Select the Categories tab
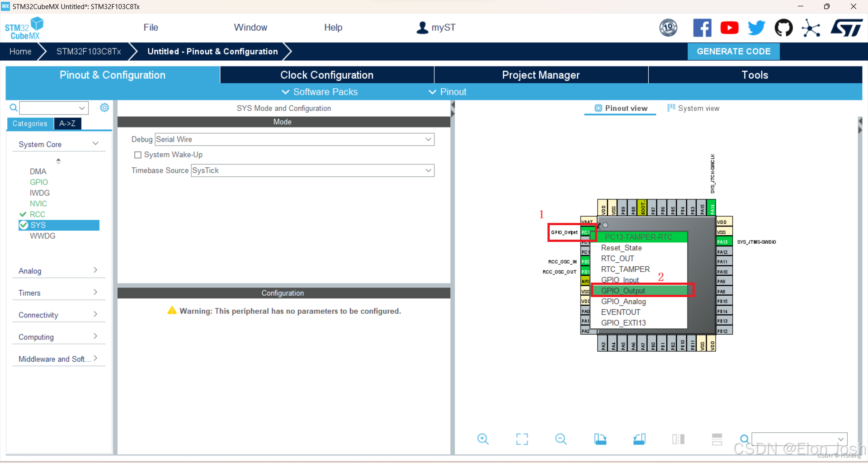This screenshot has height=463, width=868. [30, 123]
